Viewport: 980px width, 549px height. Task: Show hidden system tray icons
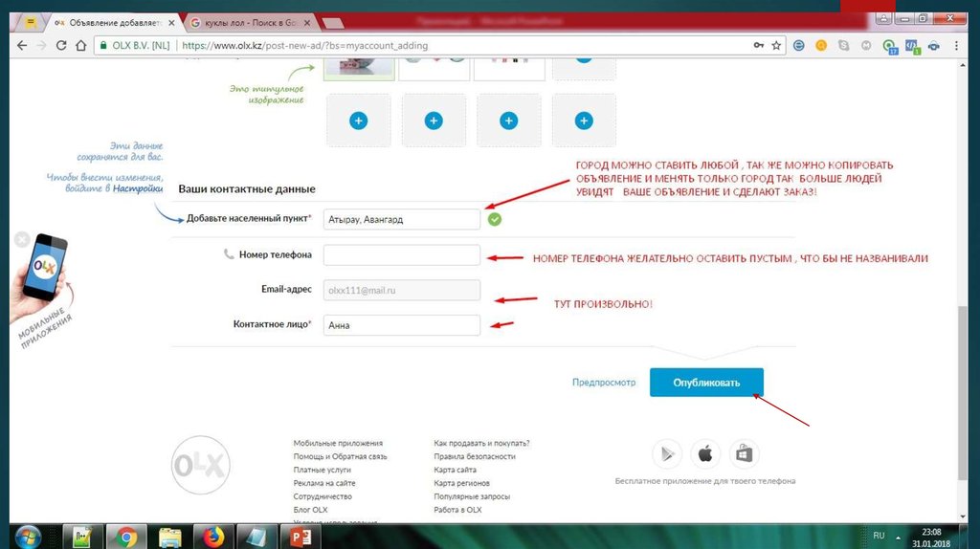click(898, 538)
